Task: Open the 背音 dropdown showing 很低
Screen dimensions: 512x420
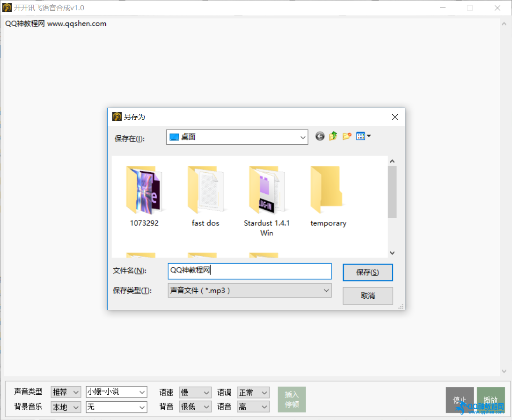Action: pyautogui.click(x=195, y=406)
